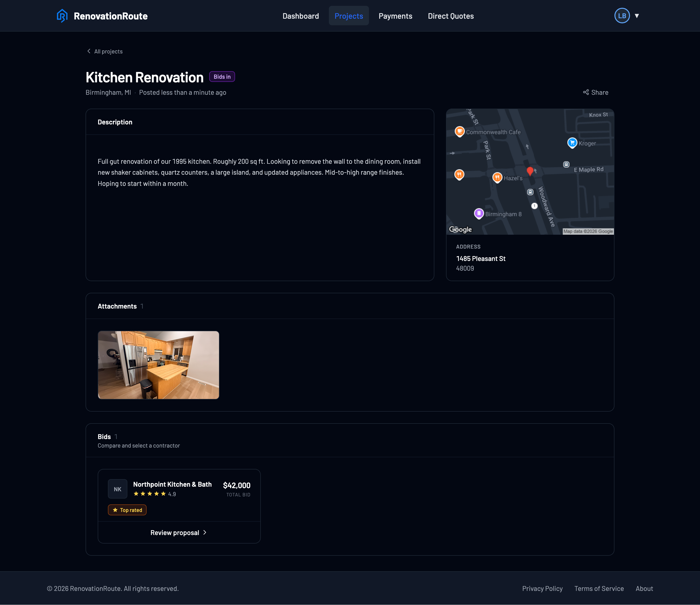Screen dimensions: 700x605
Task: Open Terms of Service link
Action: tap(599, 588)
